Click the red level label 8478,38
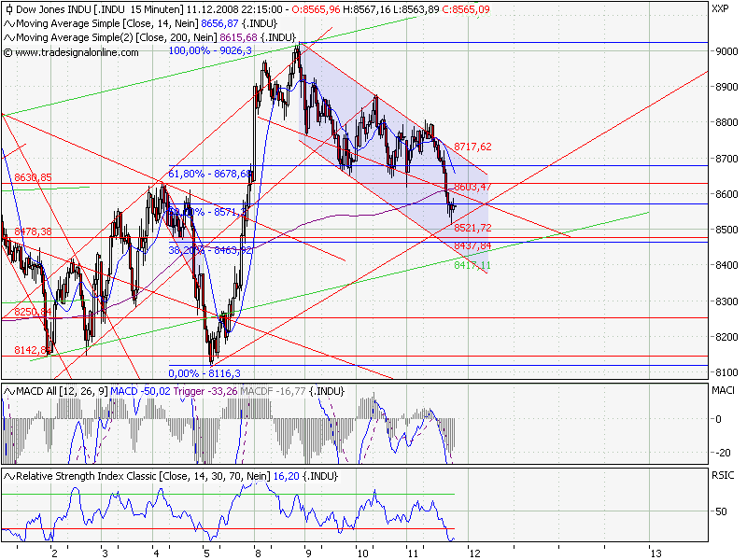 (x=33, y=231)
